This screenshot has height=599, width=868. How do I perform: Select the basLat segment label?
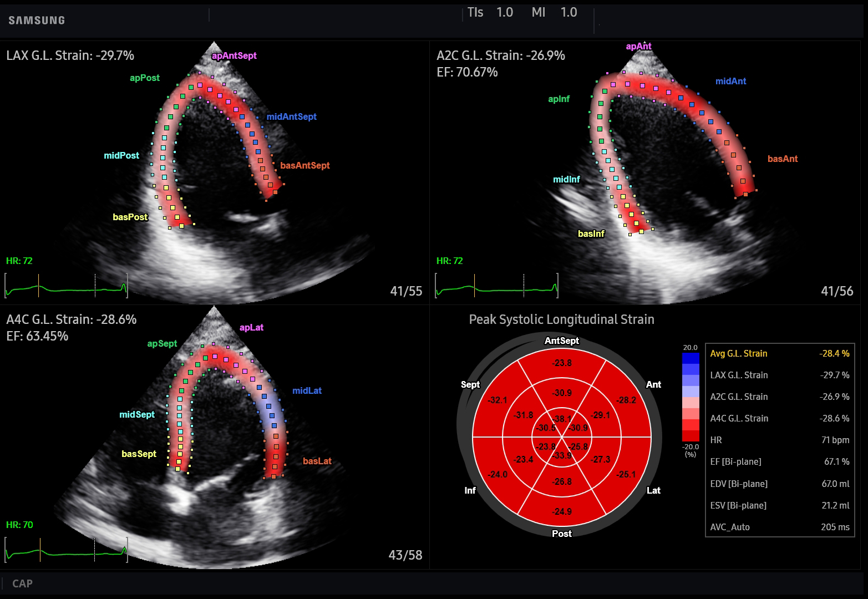[317, 461]
